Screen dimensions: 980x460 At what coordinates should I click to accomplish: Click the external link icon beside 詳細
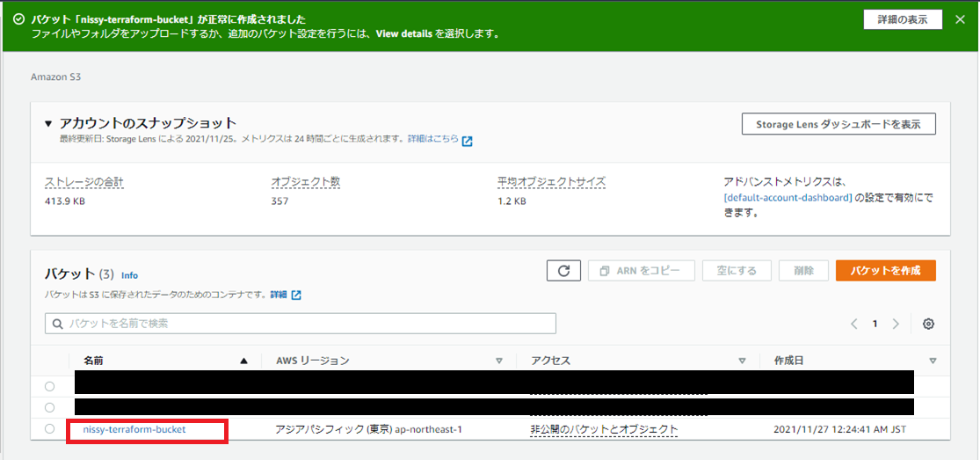(x=296, y=295)
